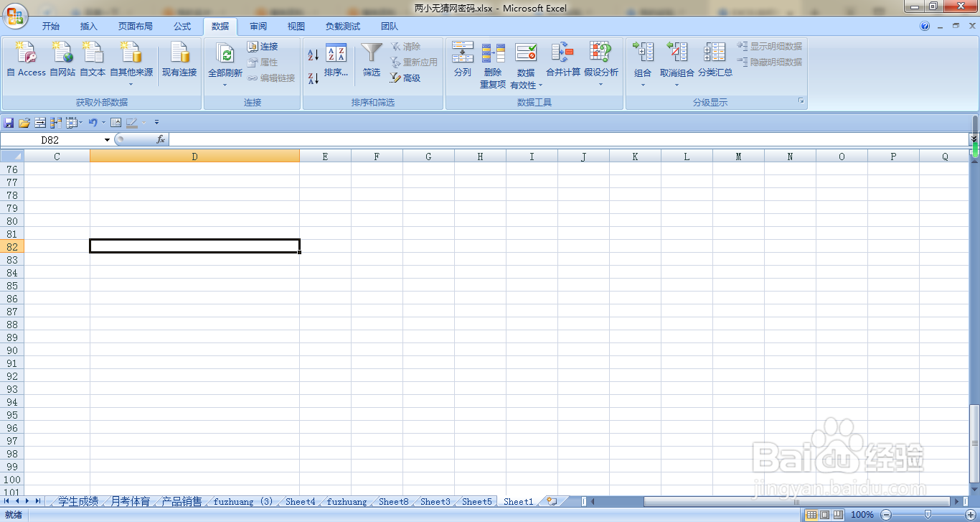Click zoom level 100% button
Image resolution: width=980 pixels, height=522 pixels.
coord(862,515)
